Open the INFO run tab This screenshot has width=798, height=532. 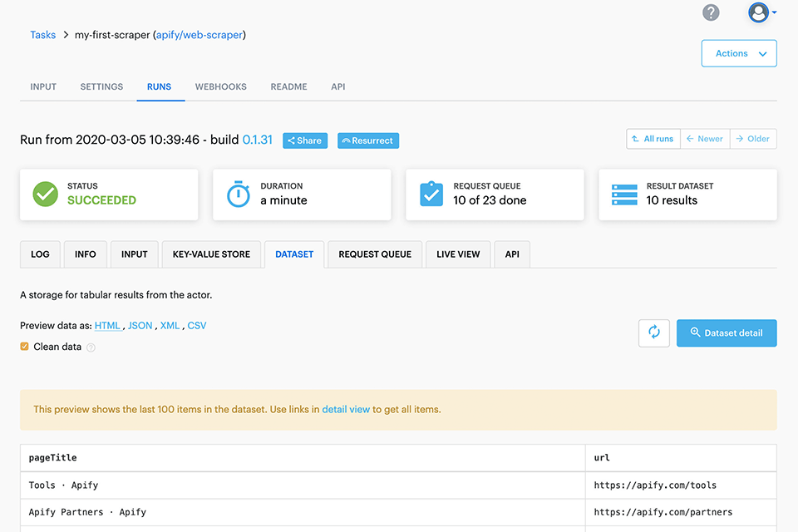(x=86, y=254)
